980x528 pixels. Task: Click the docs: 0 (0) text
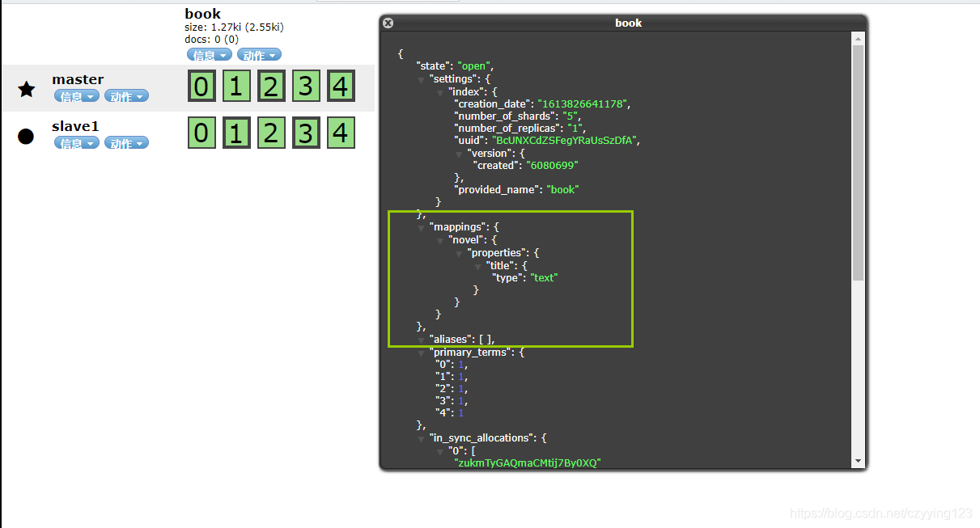pos(212,39)
